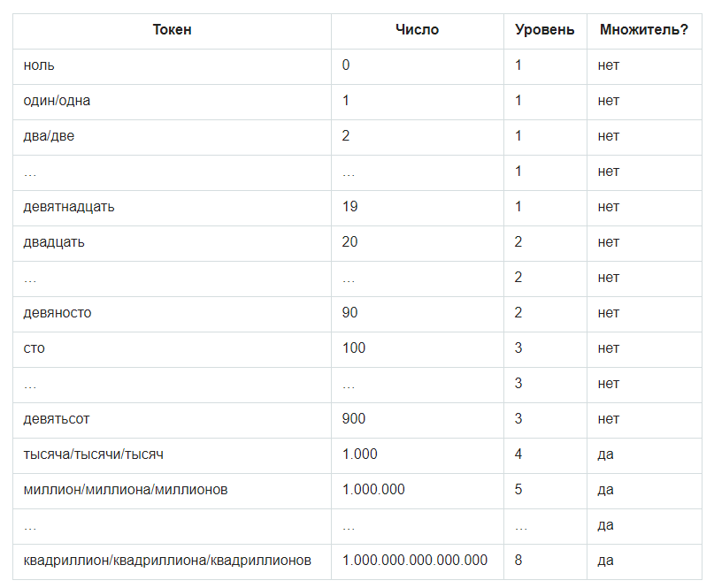
Task: Select the number cell '1.000.000.000.000.000'
Action: click(414, 561)
